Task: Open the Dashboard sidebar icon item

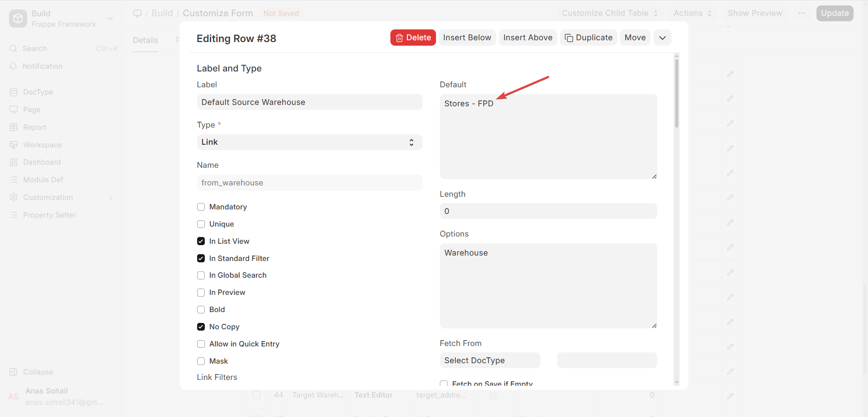Action: [14, 162]
